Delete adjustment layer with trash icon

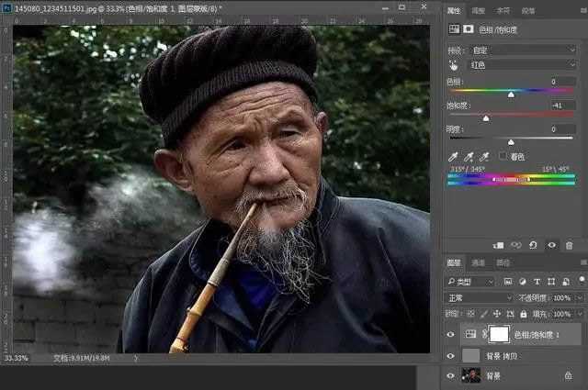570,245
